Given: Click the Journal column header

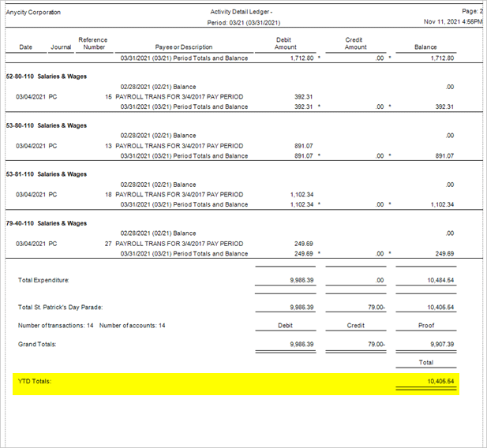Looking at the screenshot, I should [x=61, y=47].
